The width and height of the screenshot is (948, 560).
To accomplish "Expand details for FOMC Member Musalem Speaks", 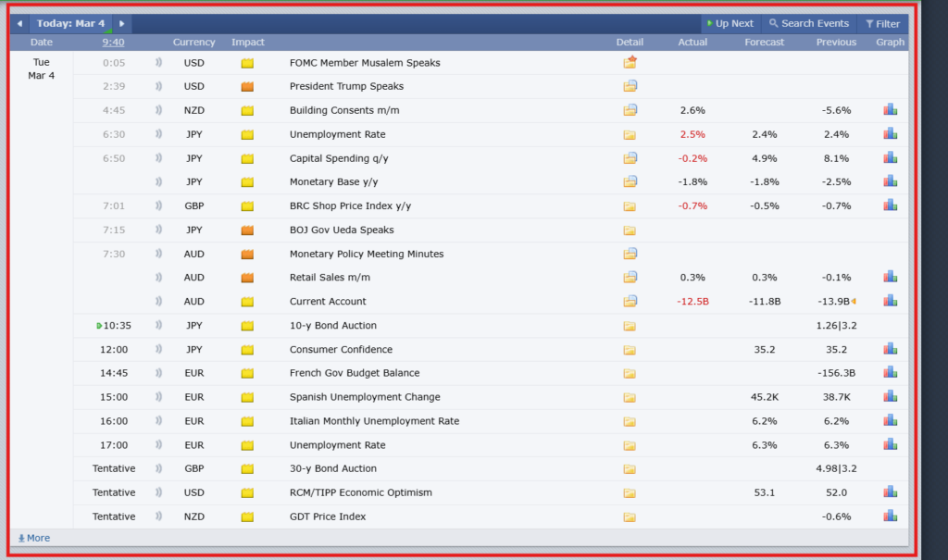I will tap(630, 62).
